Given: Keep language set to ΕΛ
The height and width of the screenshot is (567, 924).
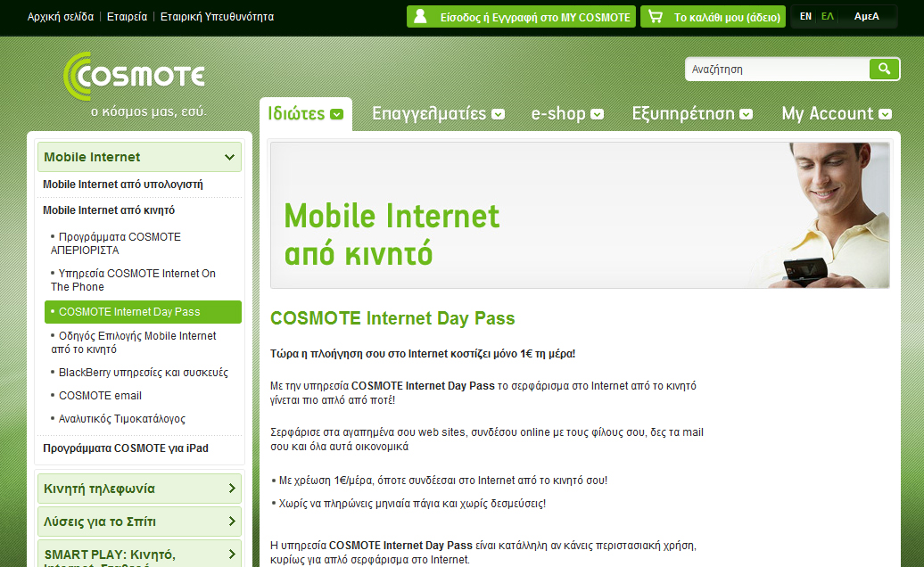Looking at the screenshot, I should (x=825, y=15).
